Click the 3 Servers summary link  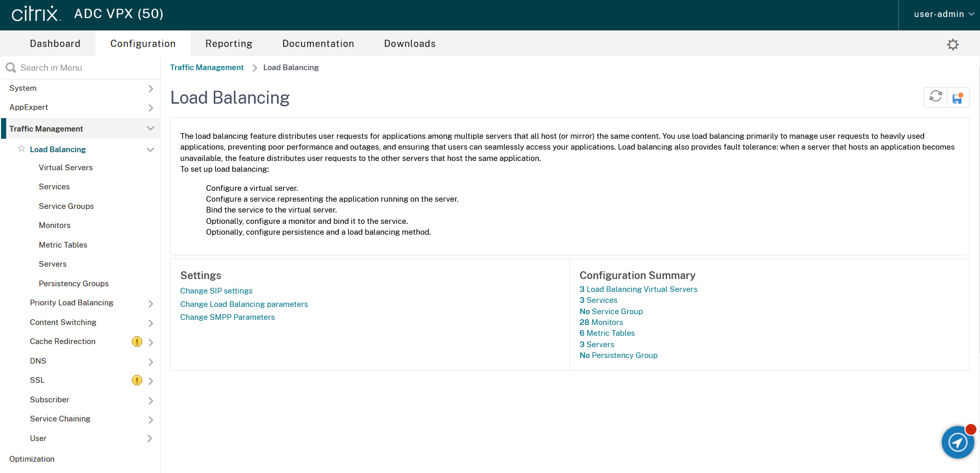(x=597, y=345)
